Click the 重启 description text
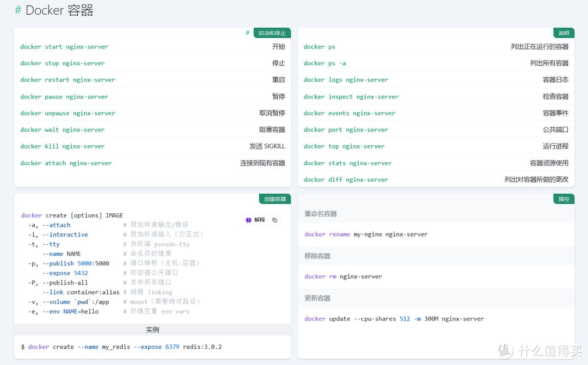This screenshot has width=588, height=365. pyautogui.click(x=279, y=79)
